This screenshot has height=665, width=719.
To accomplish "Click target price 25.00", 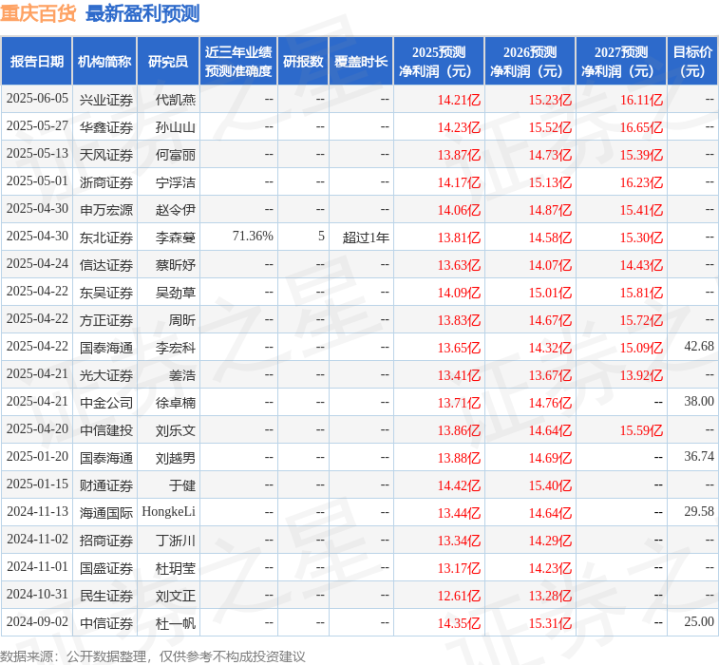I will tap(699, 621).
